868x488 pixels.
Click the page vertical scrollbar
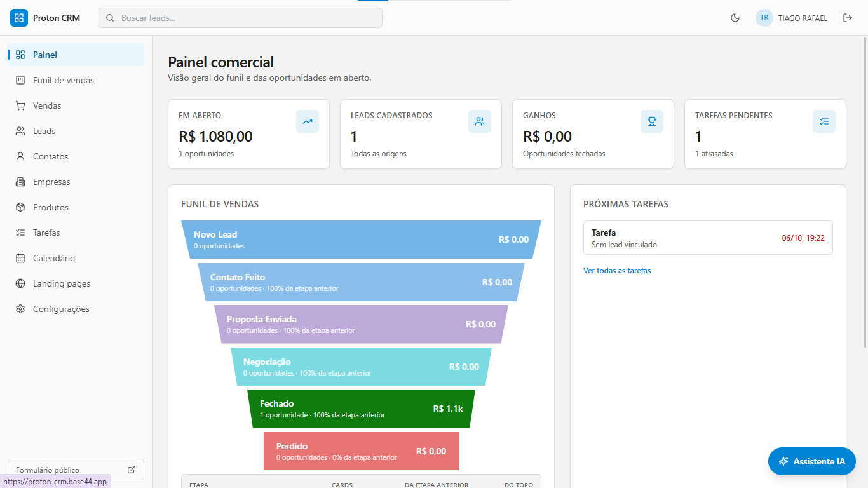[864, 192]
